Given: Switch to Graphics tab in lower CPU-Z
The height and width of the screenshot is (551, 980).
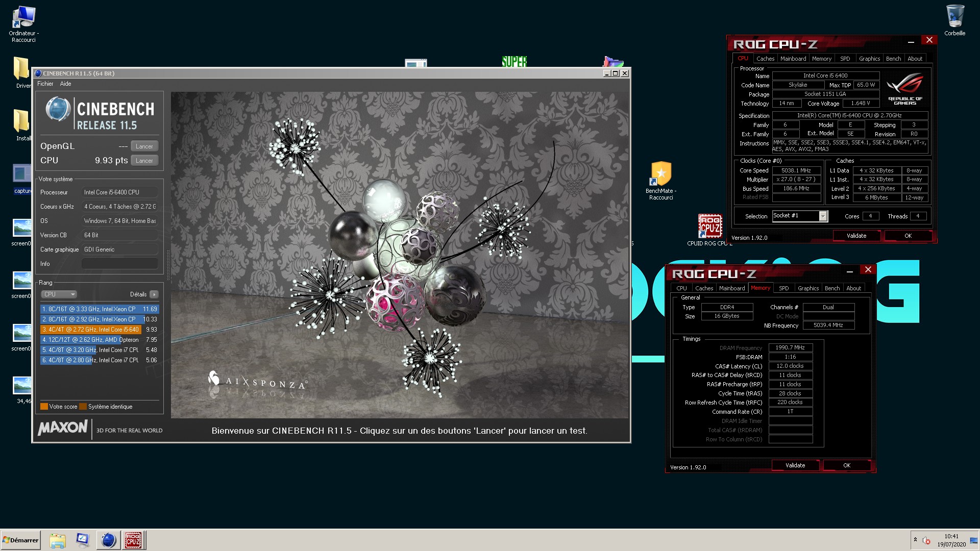Looking at the screenshot, I should tap(808, 288).
